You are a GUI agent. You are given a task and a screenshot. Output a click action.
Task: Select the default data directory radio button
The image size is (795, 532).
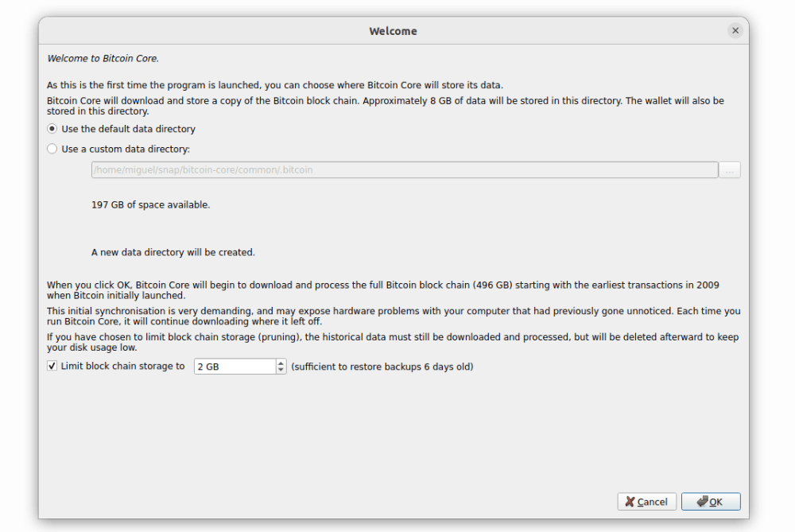pyautogui.click(x=52, y=129)
